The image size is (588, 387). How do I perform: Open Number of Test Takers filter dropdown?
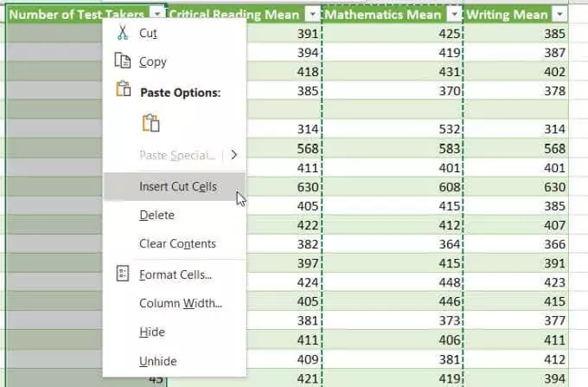[x=157, y=14]
